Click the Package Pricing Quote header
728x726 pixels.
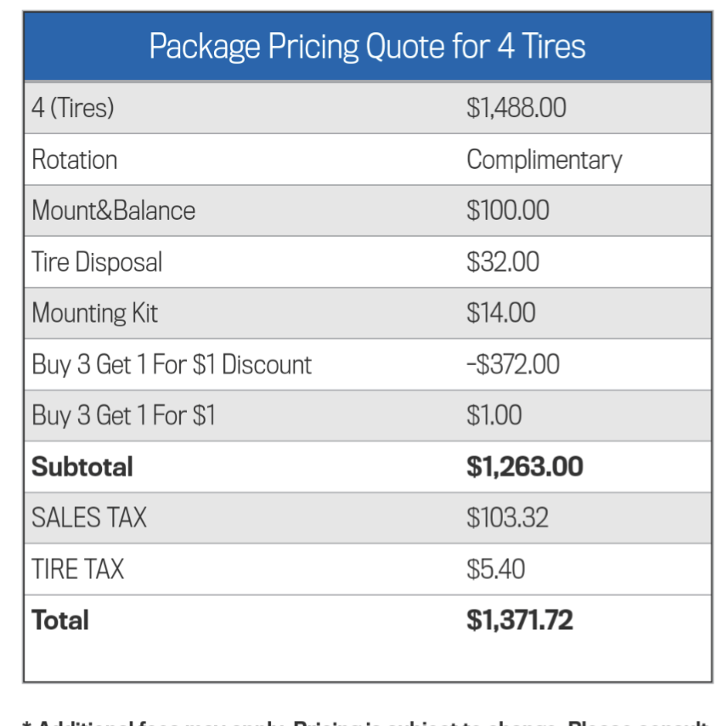coord(367,47)
